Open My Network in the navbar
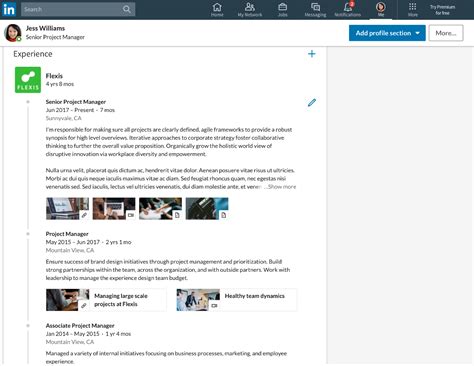Screen dimensions: 474x366 coord(250,10)
